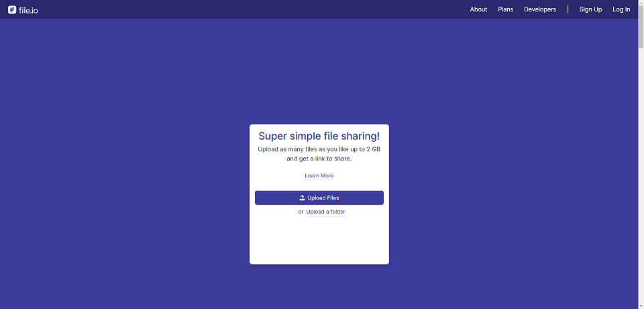Follow the Learn More link
The width and height of the screenshot is (644, 309).
click(x=319, y=176)
